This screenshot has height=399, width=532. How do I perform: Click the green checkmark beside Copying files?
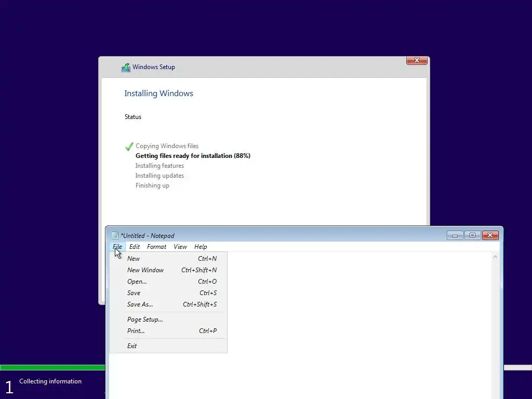click(129, 146)
